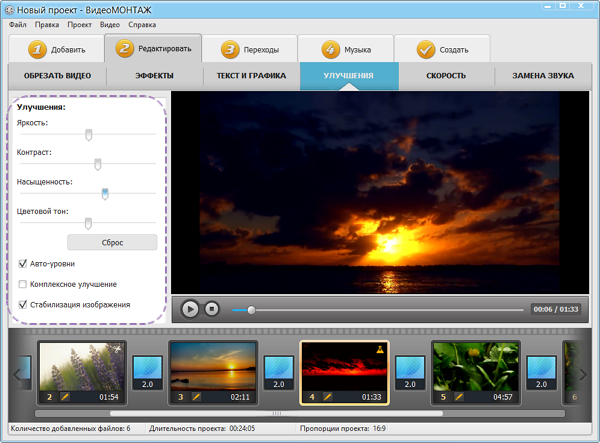Minimize the ВидеоМОНТАЖ window
Image resolution: width=600 pixels, height=443 pixels.
click(x=548, y=6)
